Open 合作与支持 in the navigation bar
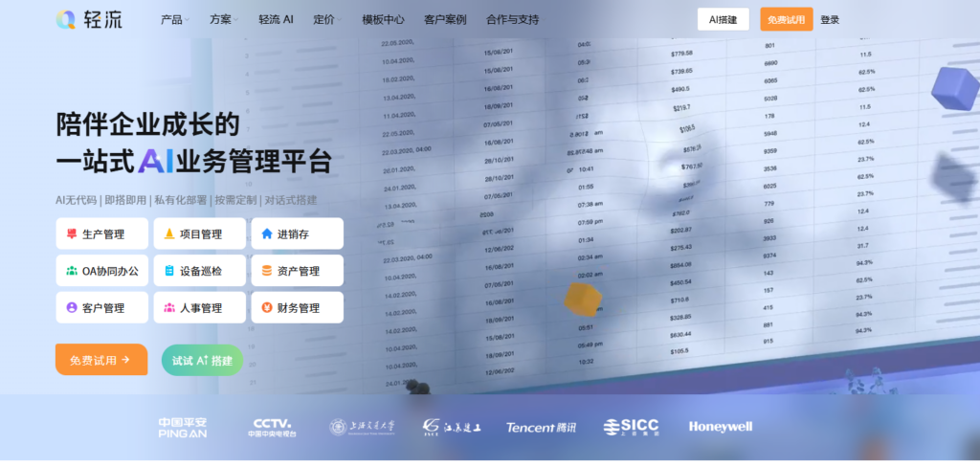This screenshot has height=467, width=980. pyautogui.click(x=513, y=19)
